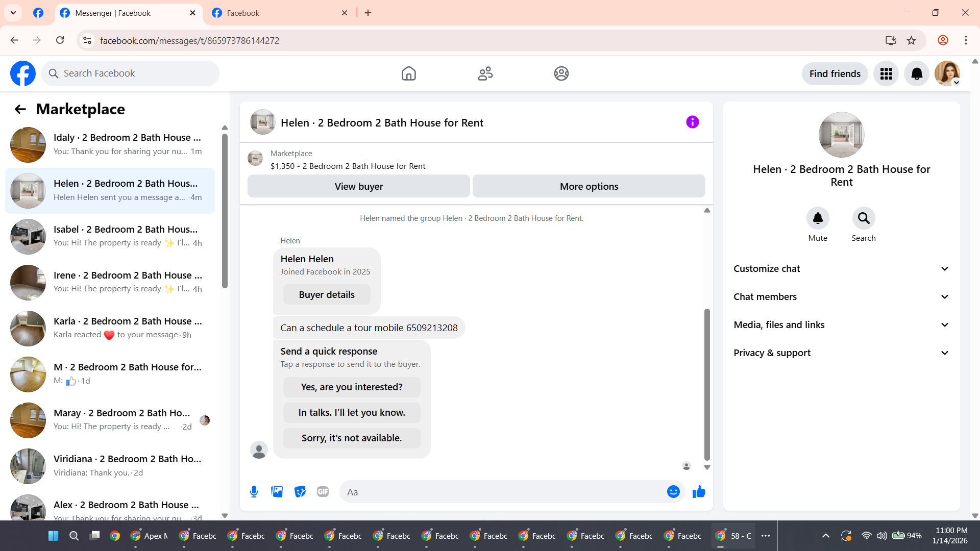Open the sticker picker icon
The image size is (980, 551).
tap(300, 492)
